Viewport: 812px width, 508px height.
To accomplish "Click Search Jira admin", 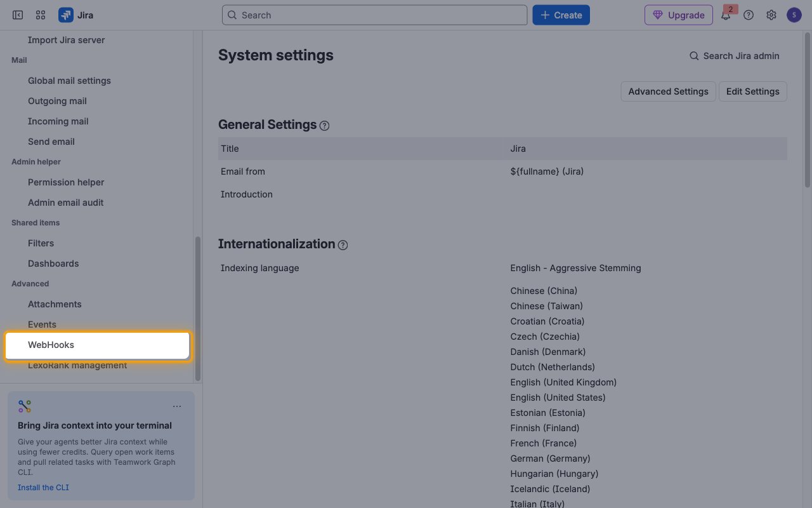I will point(734,56).
